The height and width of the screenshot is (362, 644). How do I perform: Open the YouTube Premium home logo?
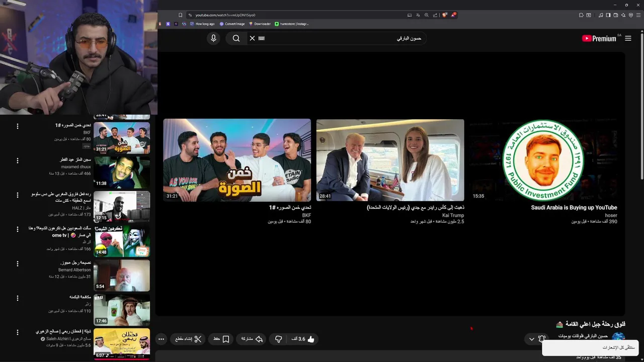pos(599,38)
